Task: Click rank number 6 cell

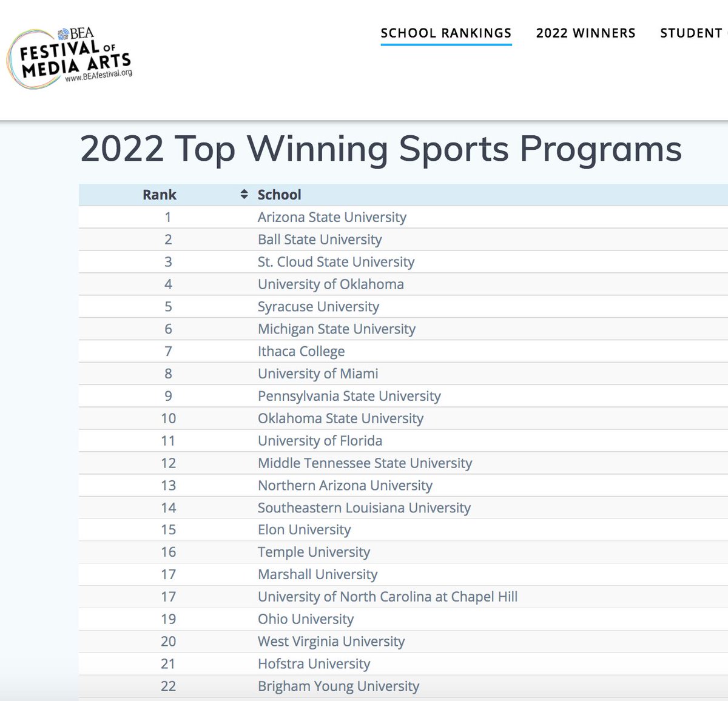Action: tap(168, 329)
